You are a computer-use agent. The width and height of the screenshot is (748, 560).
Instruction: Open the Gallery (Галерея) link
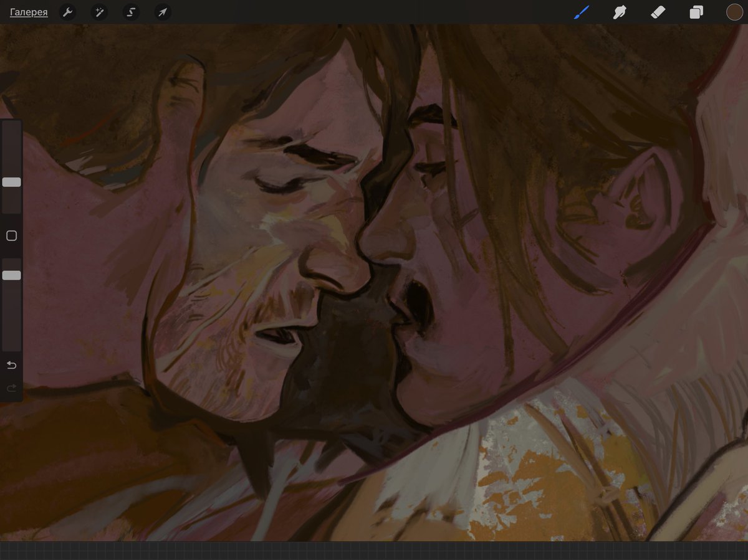pyautogui.click(x=29, y=12)
